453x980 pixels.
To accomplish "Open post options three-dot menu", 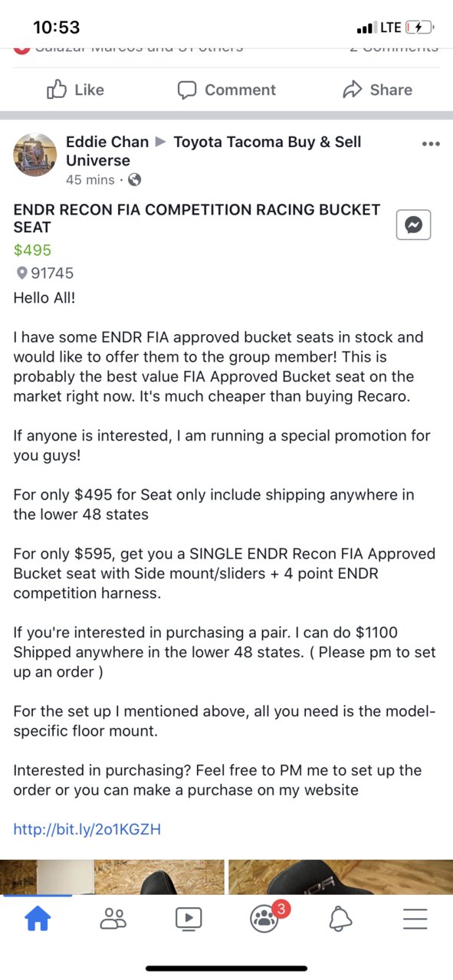I will 432,143.
